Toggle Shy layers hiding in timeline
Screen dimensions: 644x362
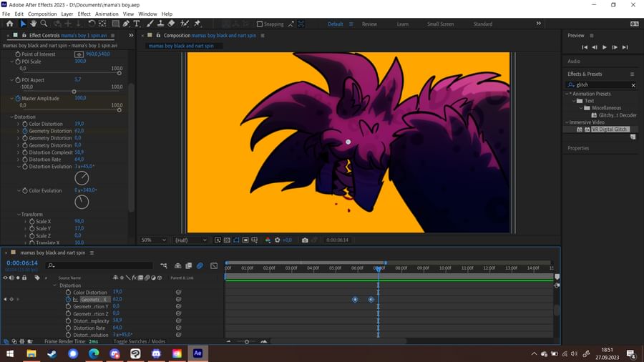click(178, 266)
